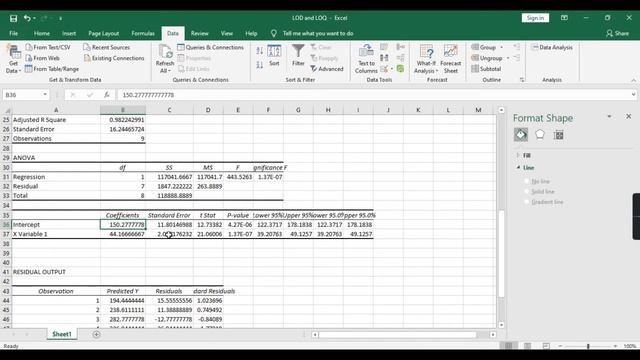Screen dimensions: 640x360
Task: Select column C header
Action: 169,110
